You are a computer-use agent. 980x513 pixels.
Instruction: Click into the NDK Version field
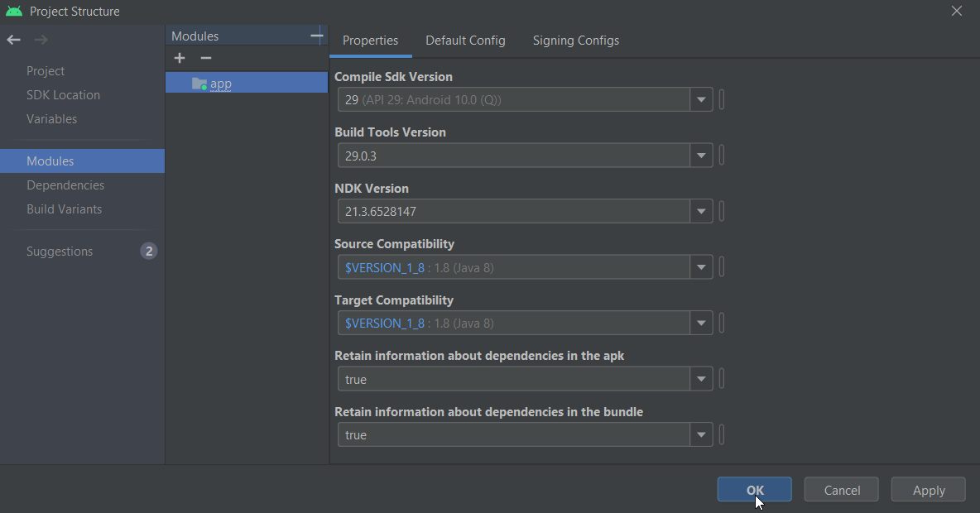[x=513, y=212]
